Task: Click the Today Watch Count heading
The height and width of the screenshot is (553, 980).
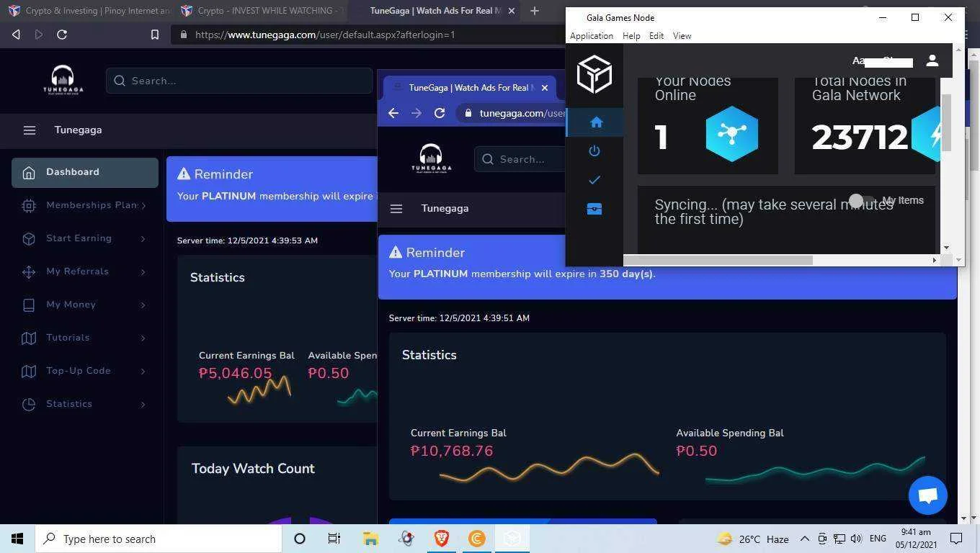Action: [253, 469]
